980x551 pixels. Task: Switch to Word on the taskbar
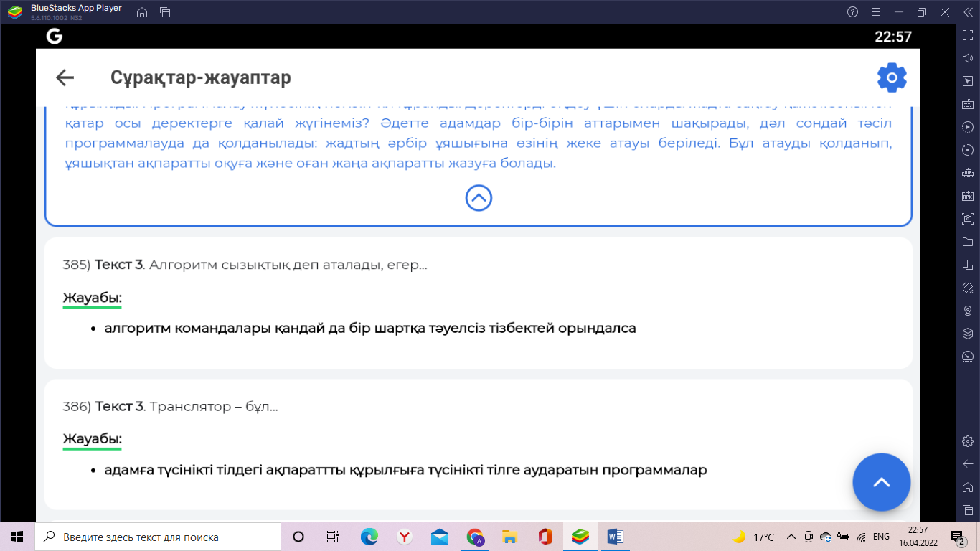[616, 537]
